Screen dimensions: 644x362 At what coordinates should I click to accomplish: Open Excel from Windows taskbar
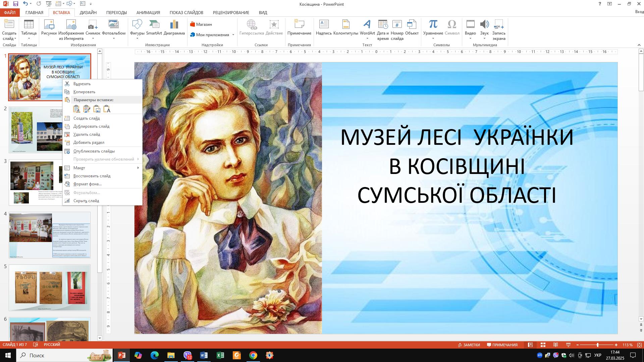220,355
